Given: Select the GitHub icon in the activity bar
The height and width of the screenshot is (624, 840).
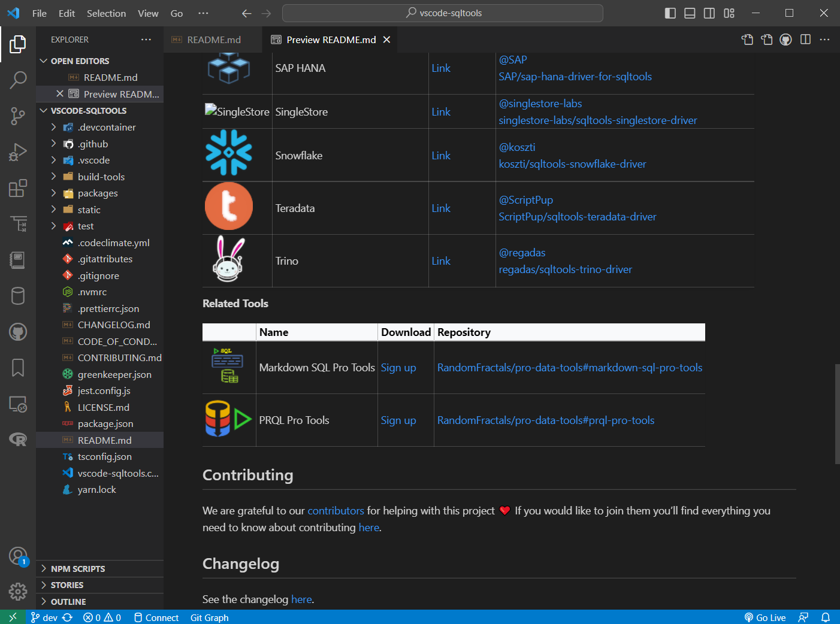Looking at the screenshot, I should click(x=18, y=332).
